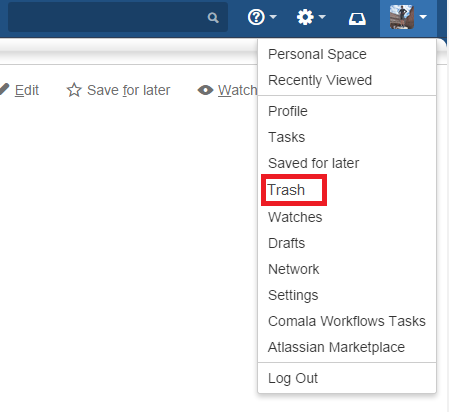Choose Drafts in the user menu

tap(347, 243)
